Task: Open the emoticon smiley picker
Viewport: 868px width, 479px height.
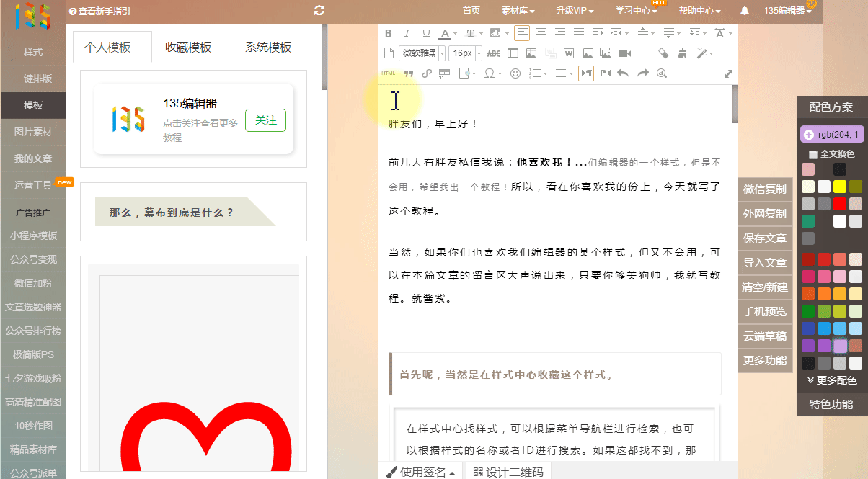Action: [x=515, y=73]
